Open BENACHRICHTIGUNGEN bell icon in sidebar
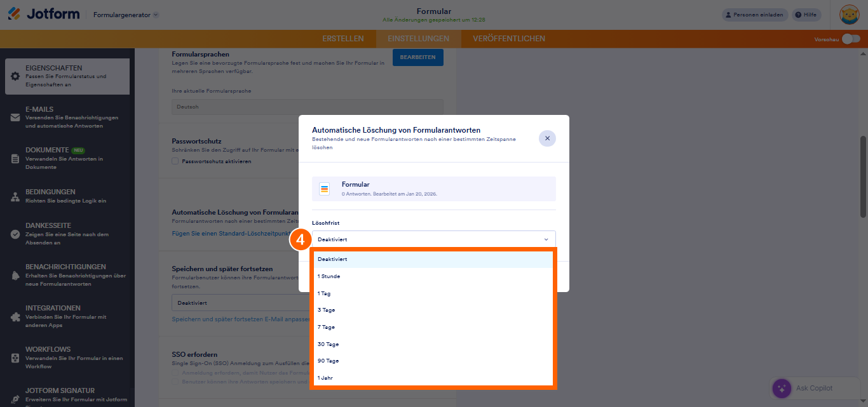The image size is (868, 407). tap(15, 276)
